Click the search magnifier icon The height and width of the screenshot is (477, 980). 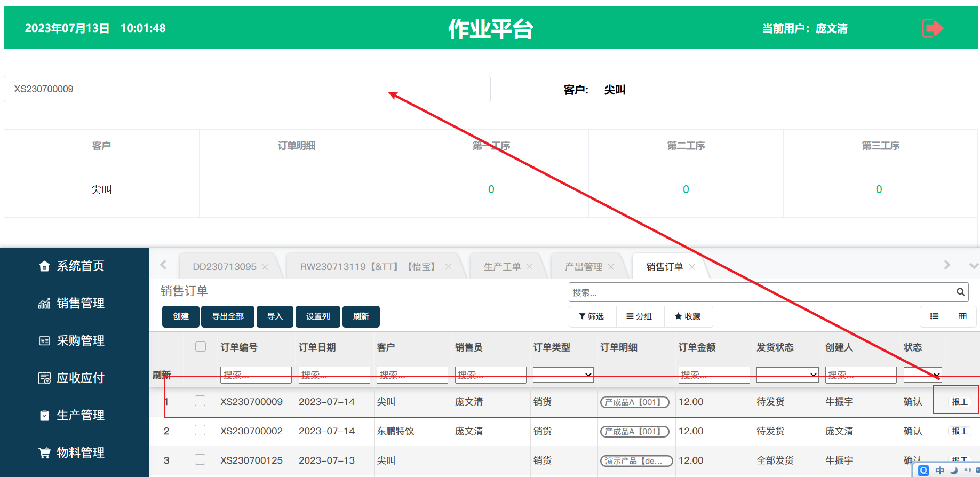click(x=960, y=292)
